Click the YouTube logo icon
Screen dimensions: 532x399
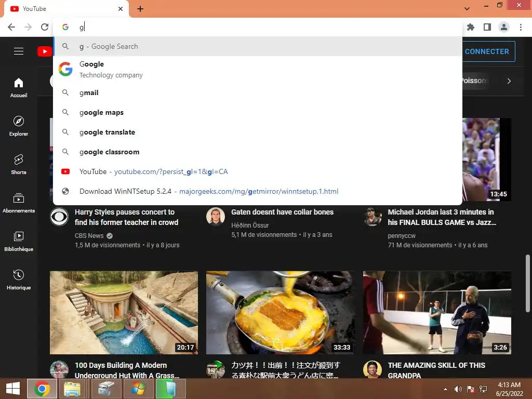pos(45,51)
